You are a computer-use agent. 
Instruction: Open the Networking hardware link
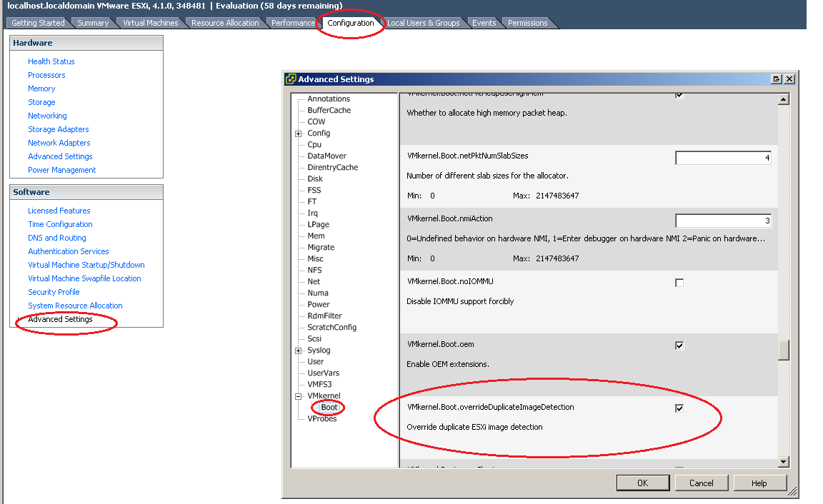tap(47, 116)
